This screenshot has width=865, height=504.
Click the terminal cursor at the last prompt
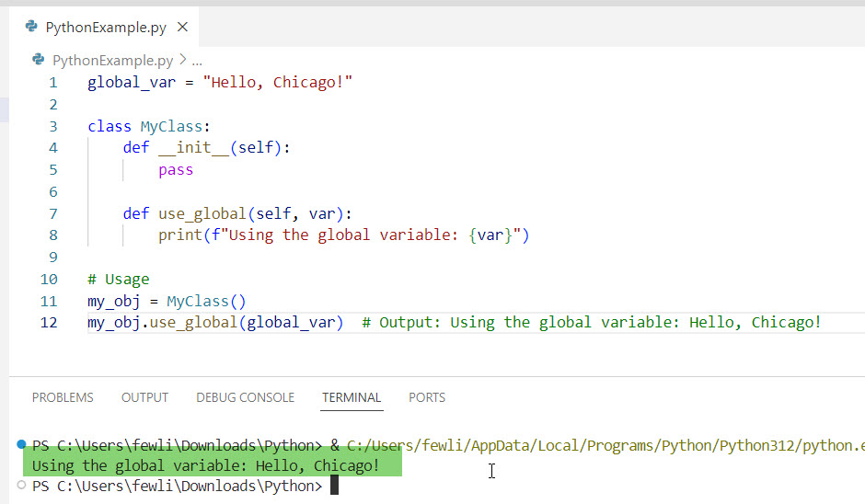[x=334, y=486]
